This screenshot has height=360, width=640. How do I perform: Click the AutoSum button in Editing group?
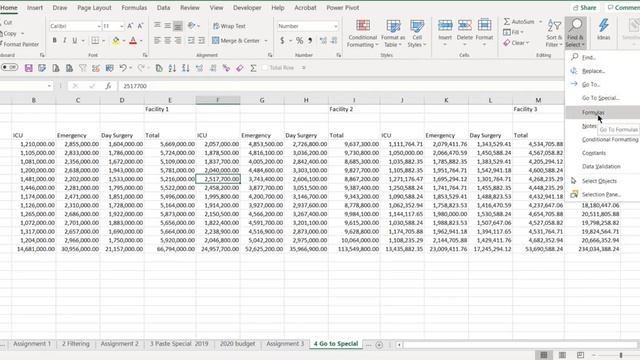click(x=519, y=22)
